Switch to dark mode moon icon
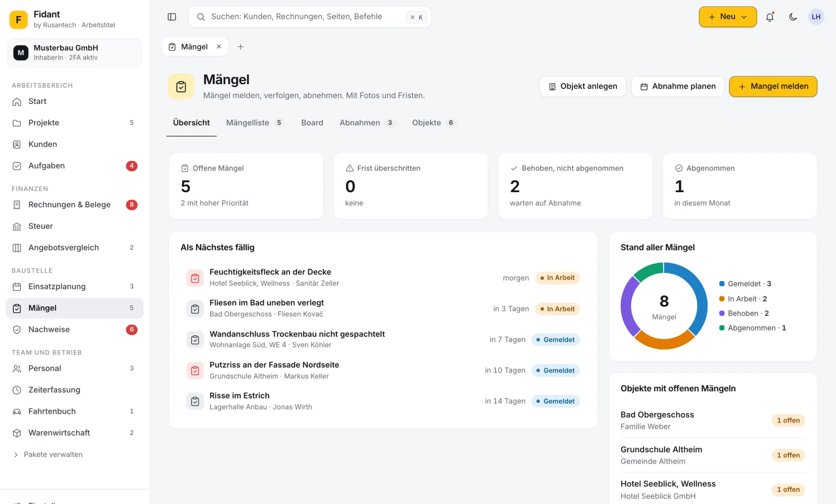This screenshot has height=504, width=836. tap(793, 17)
